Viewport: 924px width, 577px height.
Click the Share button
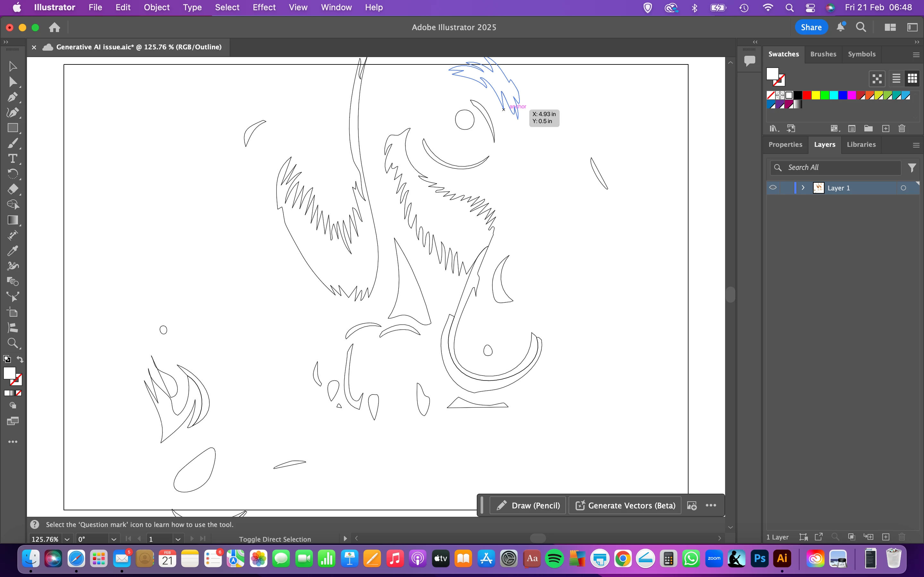[811, 27]
